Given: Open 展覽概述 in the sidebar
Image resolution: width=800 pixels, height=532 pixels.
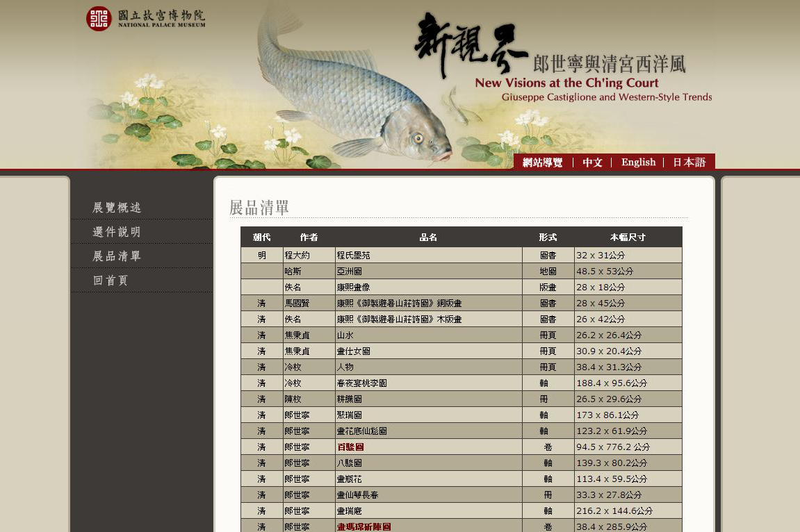Looking at the screenshot, I should 117,208.
